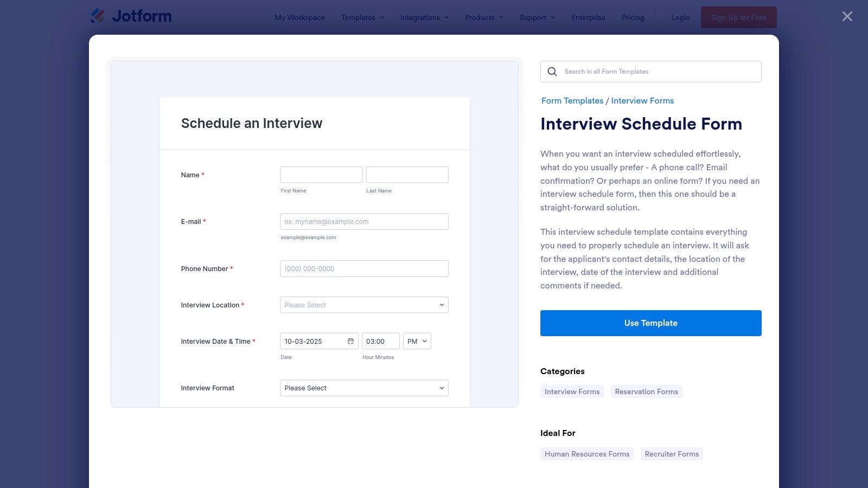Click Sign Up for Free button
This screenshot has height=488, width=868.
pyautogui.click(x=738, y=17)
